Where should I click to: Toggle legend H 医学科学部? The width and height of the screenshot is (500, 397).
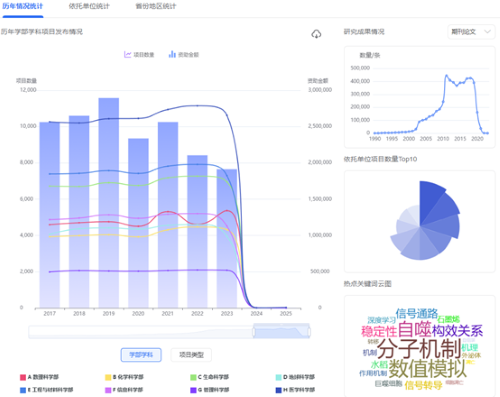point(295,390)
